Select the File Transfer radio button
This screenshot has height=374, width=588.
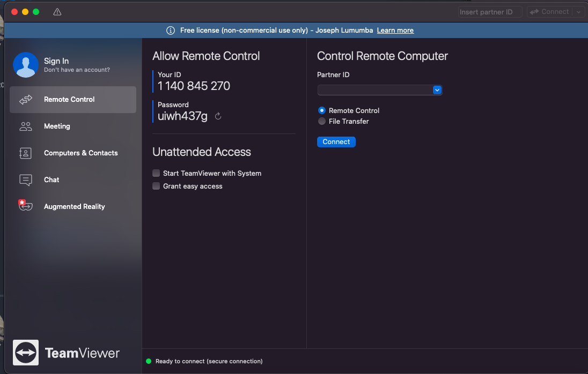322,121
